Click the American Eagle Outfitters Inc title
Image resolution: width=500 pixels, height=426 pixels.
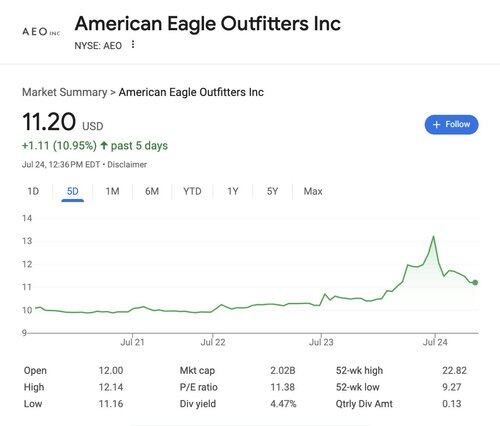pos(208,23)
